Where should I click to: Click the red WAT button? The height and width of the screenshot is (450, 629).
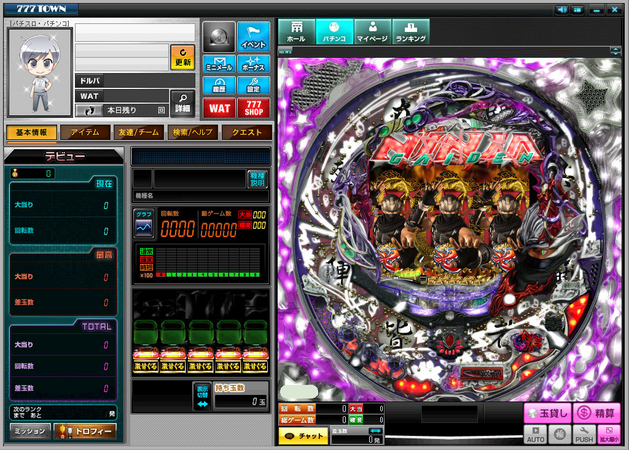point(219,108)
